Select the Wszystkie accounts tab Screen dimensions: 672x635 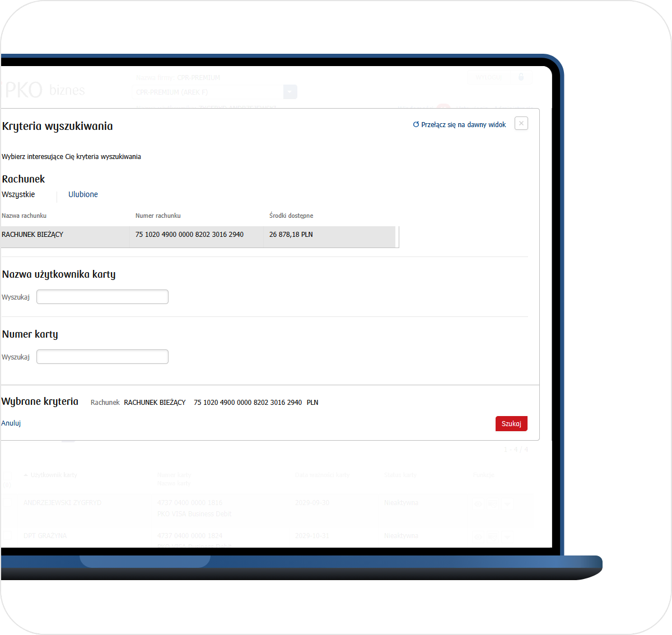point(18,195)
